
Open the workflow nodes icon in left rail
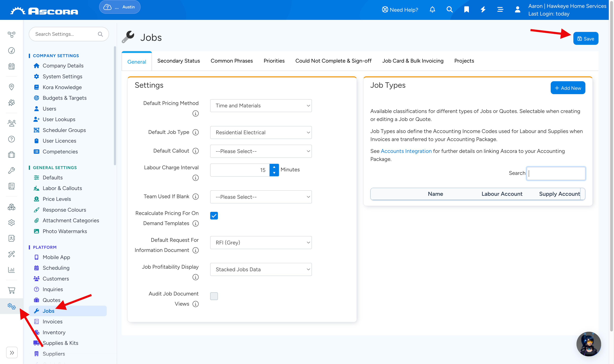(x=12, y=35)
